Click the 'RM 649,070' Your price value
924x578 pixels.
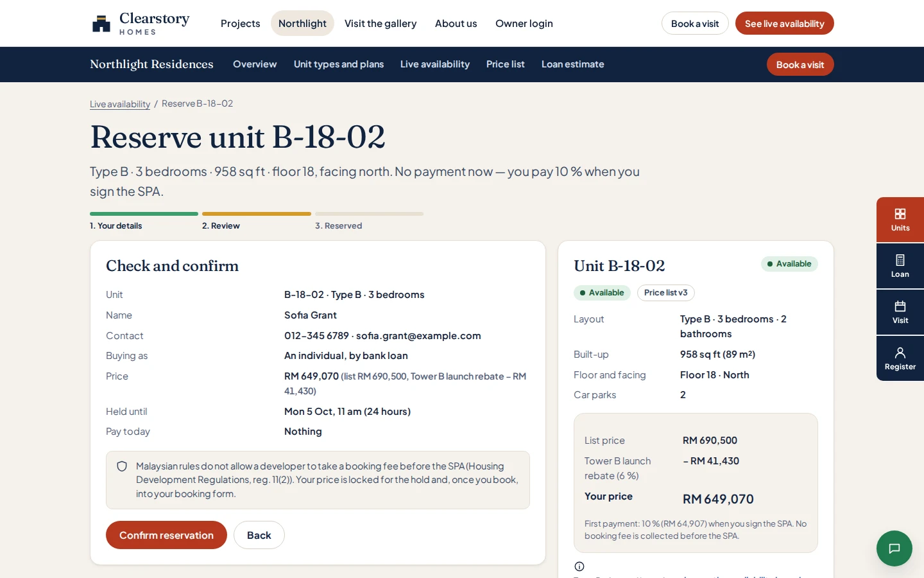718,499
